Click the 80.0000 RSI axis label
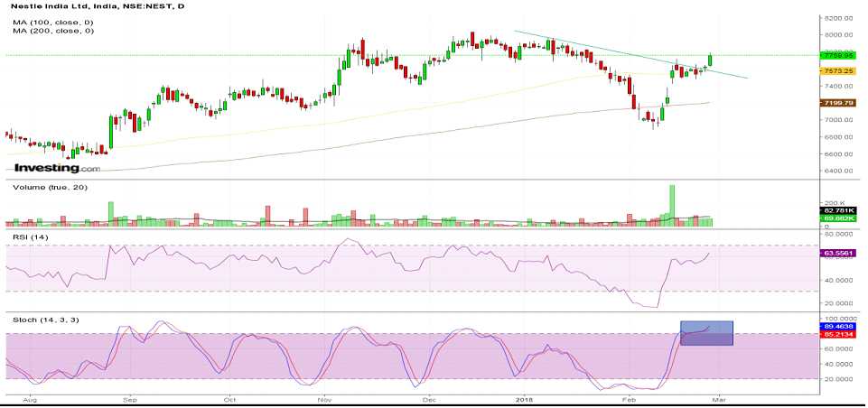 [x=837, y=234]
